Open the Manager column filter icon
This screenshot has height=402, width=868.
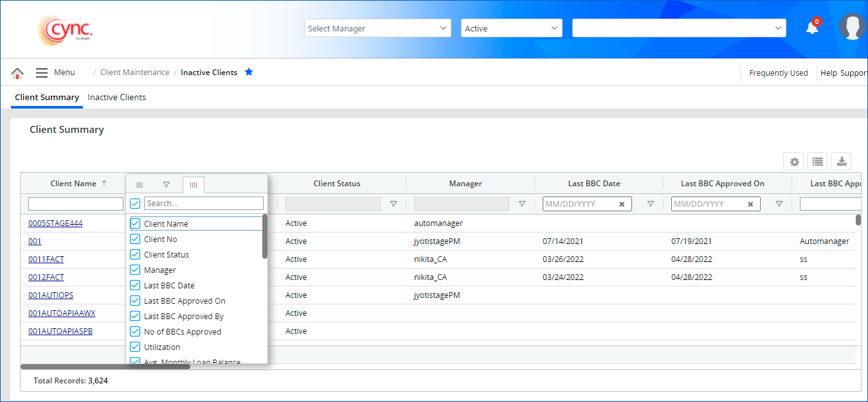point(522,204)
